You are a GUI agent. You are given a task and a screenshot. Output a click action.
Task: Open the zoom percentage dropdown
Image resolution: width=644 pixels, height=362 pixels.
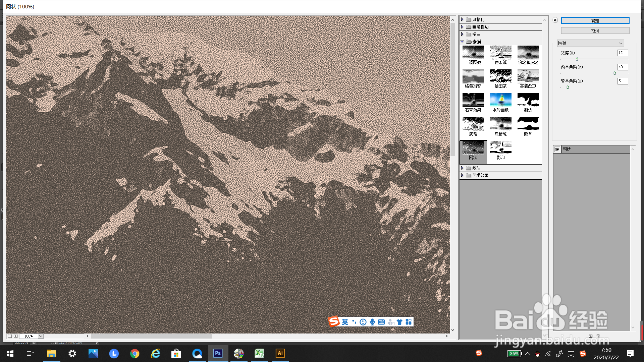pyautogui.click(x=41, y=336)
